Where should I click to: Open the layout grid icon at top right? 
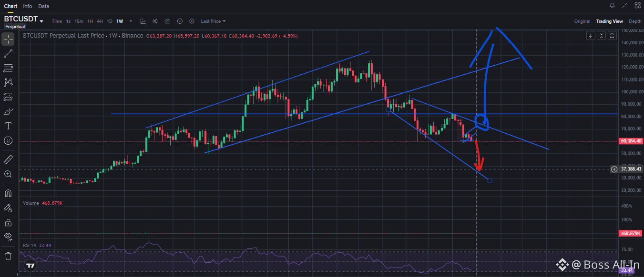tap(637, 6)
